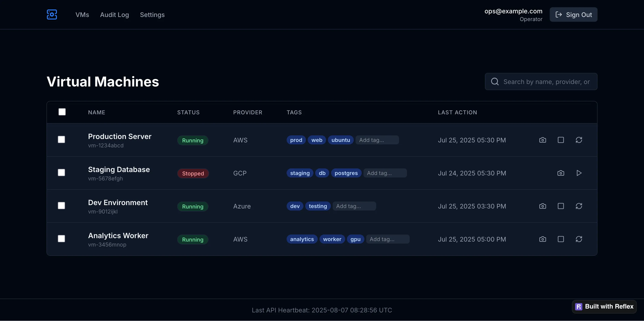
Task: Take snapshot of Staging Database
Action: (x=561, y=173)
